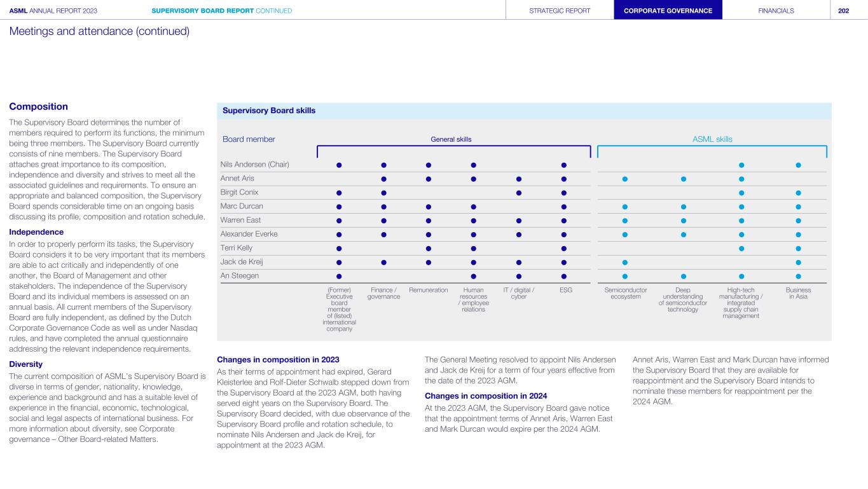Image resolution: width=868 pixels, height=489 pixels.
Task: Click Birgit Conix's IT / digital / cyber dot
Action: coord(519,193)
